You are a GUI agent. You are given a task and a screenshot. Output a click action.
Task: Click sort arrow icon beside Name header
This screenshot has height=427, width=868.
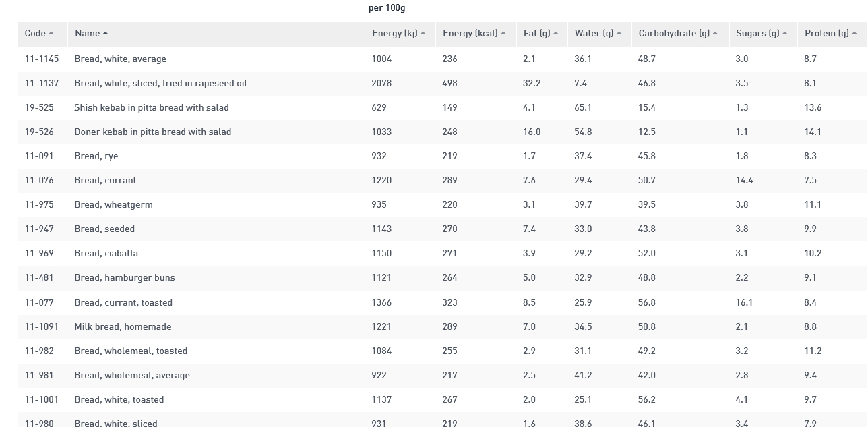(105, 34)
